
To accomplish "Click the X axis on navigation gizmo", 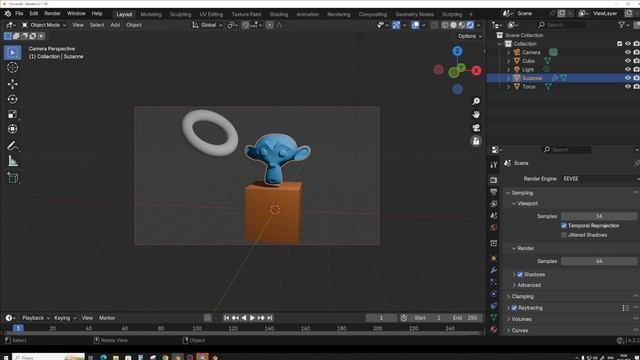I will (x=476, y=71).
